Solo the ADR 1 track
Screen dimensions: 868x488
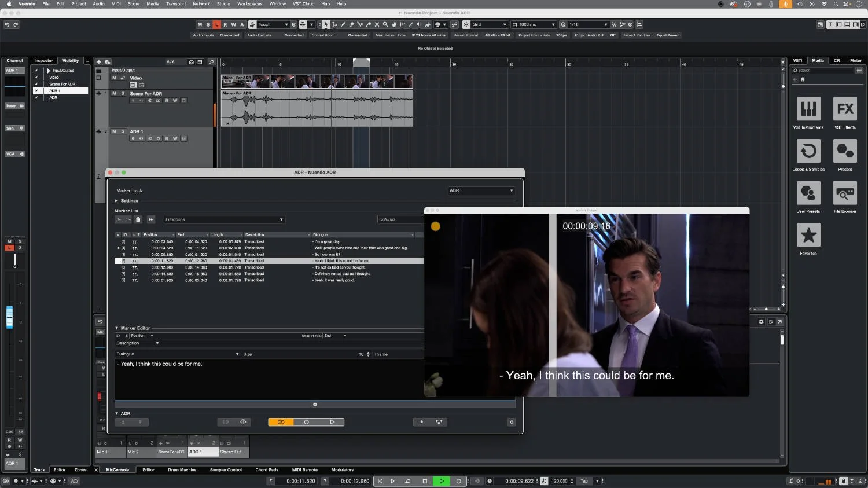[123, 131]
